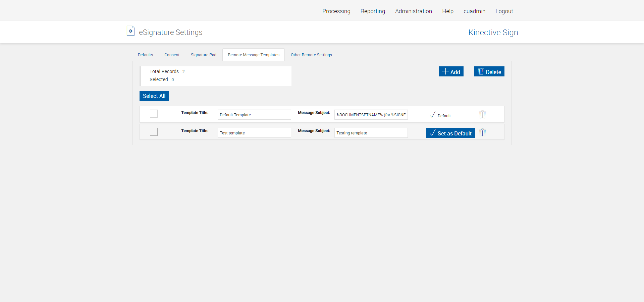Open the cuadmin user menu
644x302 pixels.
(x=474, y=11)
